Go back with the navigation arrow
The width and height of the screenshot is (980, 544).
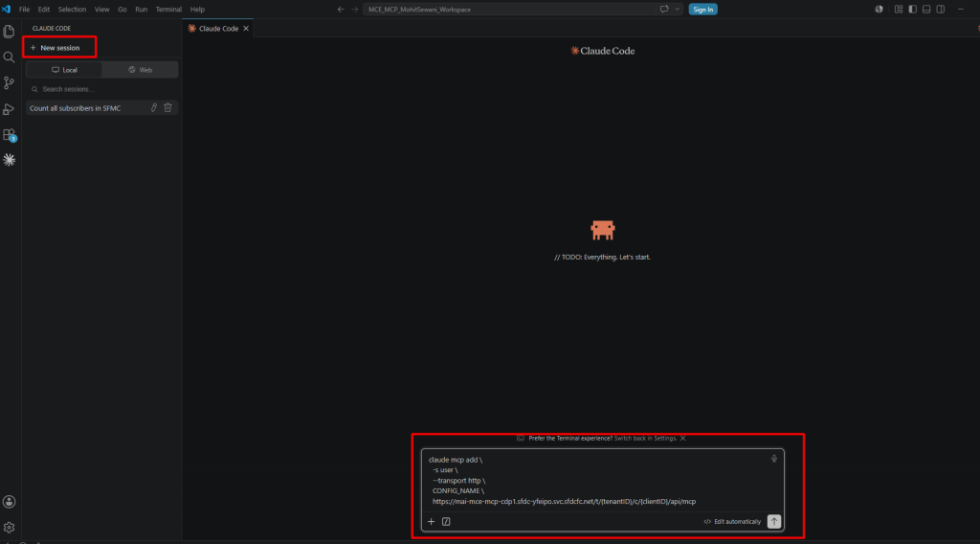coord(341,10)
